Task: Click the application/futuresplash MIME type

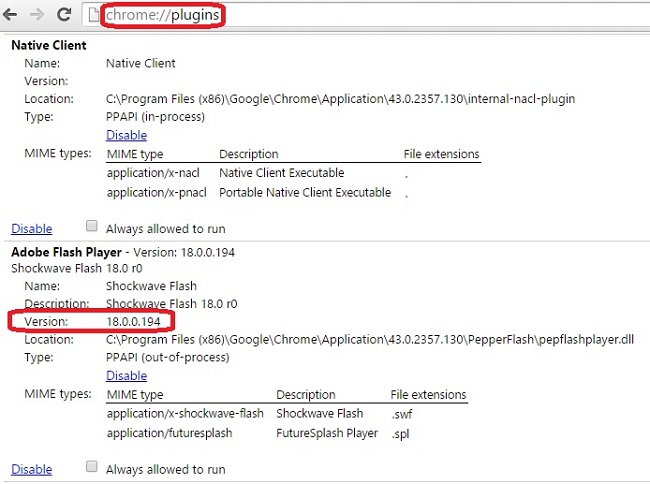Action: (x=169, y=433)
